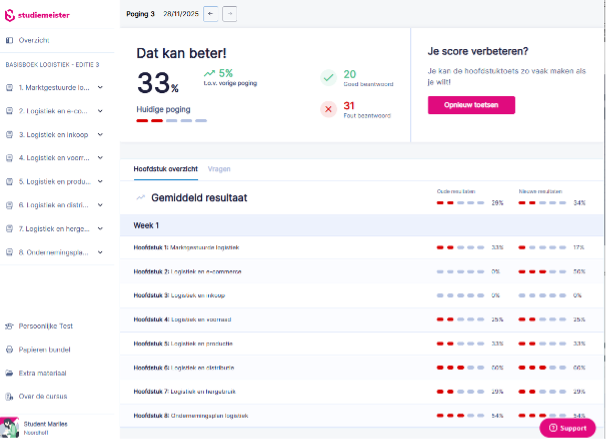Open Papieren bundel in sidebar

(x=44, y=350)
